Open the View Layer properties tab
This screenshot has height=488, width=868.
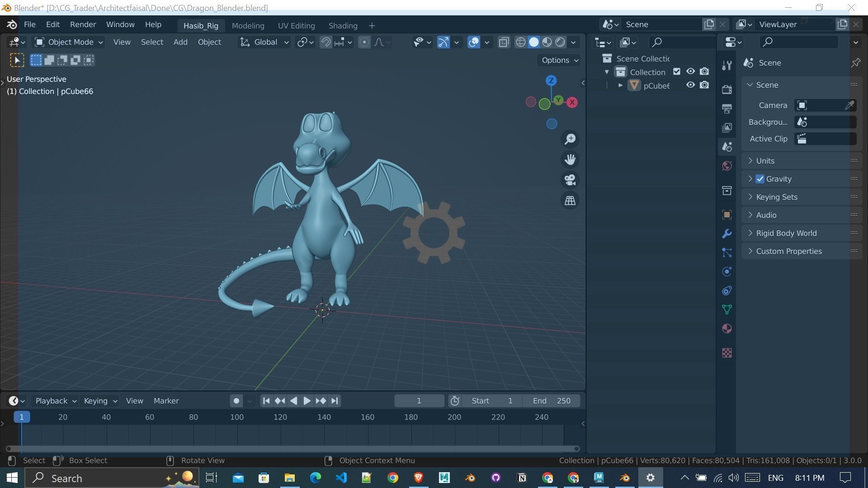[726, 127]
